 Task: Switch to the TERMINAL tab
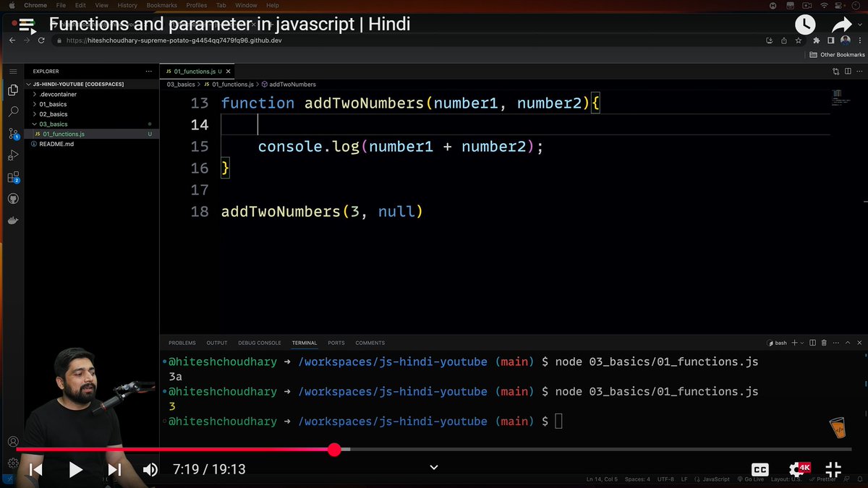[305, 343]
